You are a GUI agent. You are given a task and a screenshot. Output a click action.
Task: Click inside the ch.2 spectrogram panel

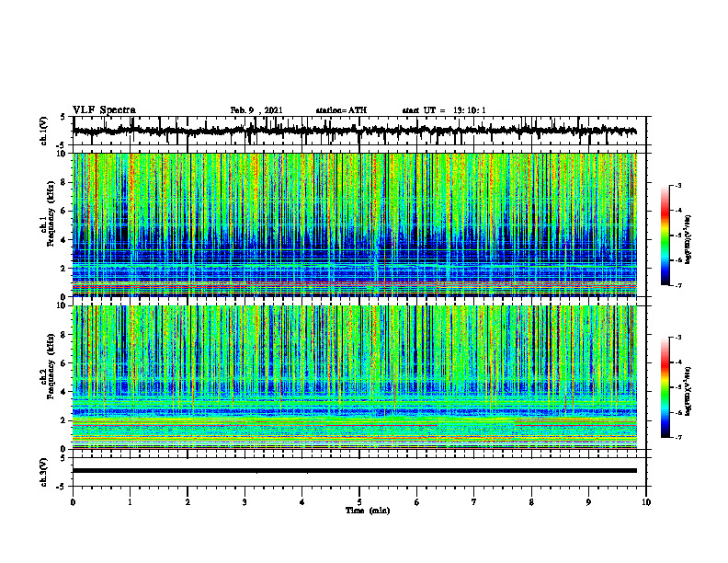click(354, 377)
